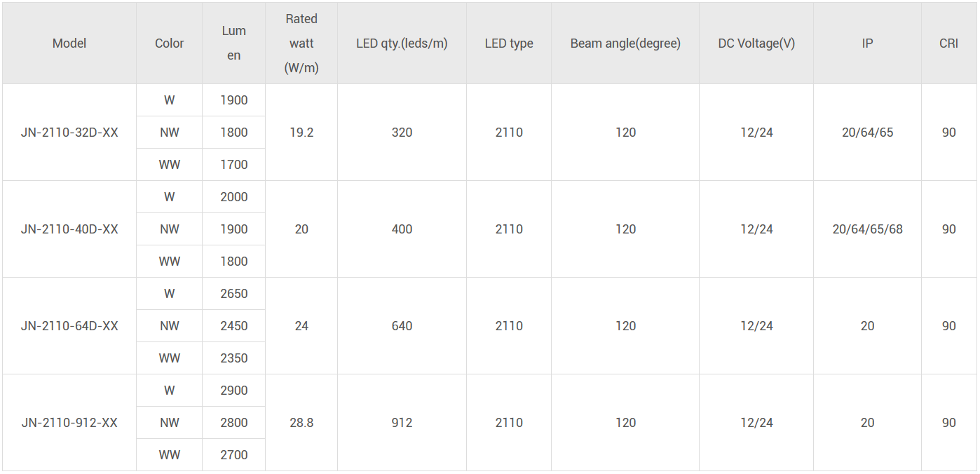Click model cell JN-2110-64D-XX
This screenshot has width=980, height=474.
[69, 326]
